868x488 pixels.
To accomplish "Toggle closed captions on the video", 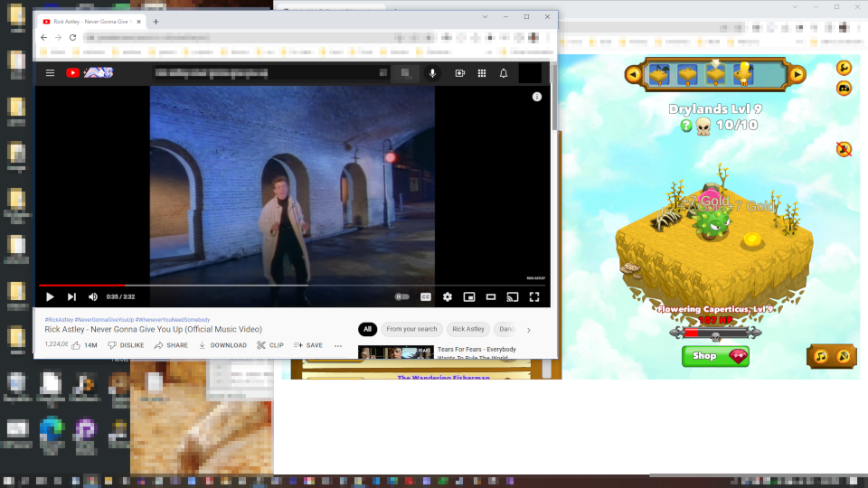I will coord(425,297).
